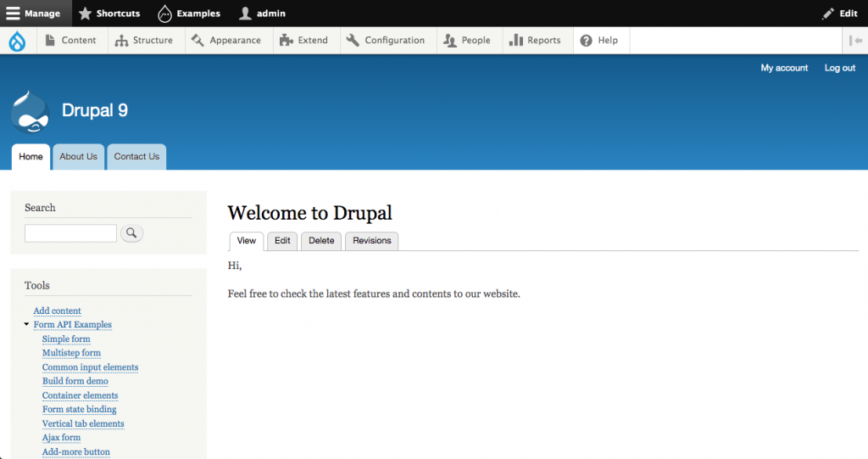Image resolution: width=868 pixels, height=459 pixels.
Task: Select the View tab of the node
Action: (247, 241)
